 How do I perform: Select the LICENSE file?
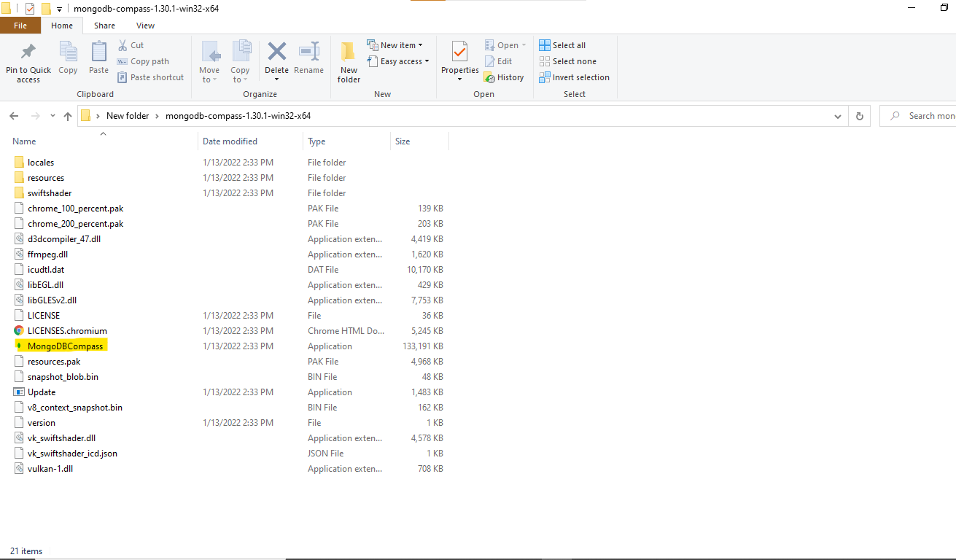coord(44,316)
